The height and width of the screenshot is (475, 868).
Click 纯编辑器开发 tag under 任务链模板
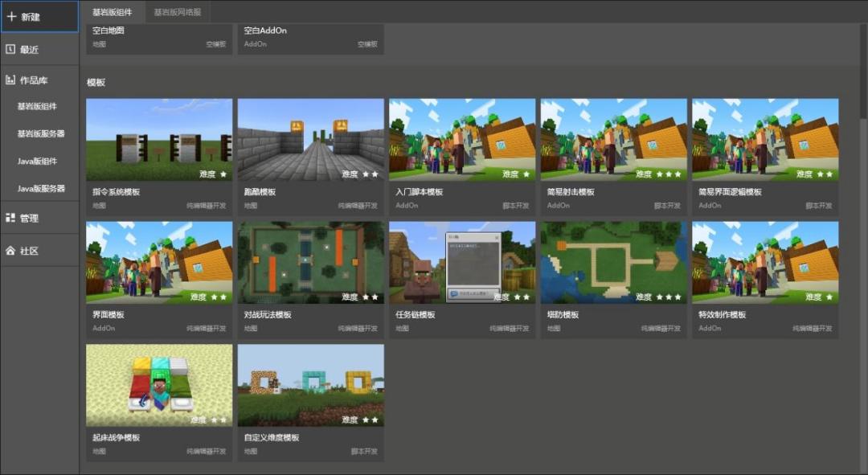[510, 328]
